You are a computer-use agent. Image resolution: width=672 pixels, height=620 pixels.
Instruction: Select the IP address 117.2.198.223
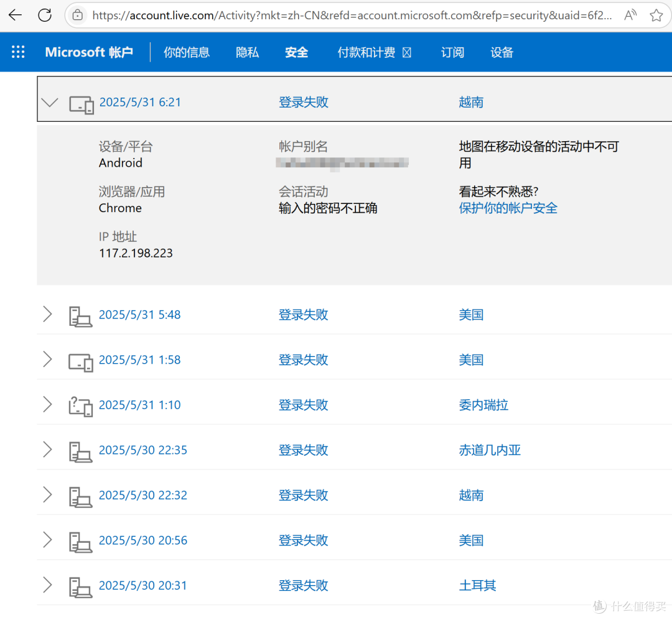click(x=136, y=253)
